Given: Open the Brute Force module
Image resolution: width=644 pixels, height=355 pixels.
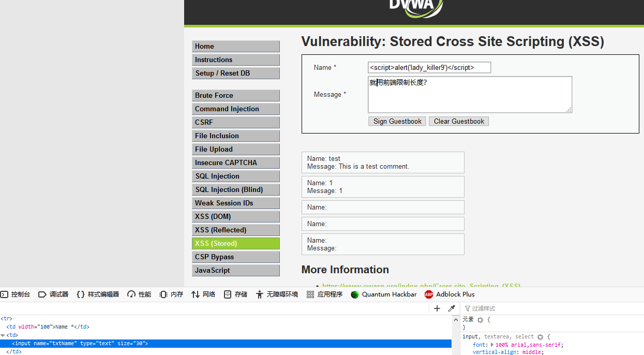Looking at the screenshot, I should (235, 95).
